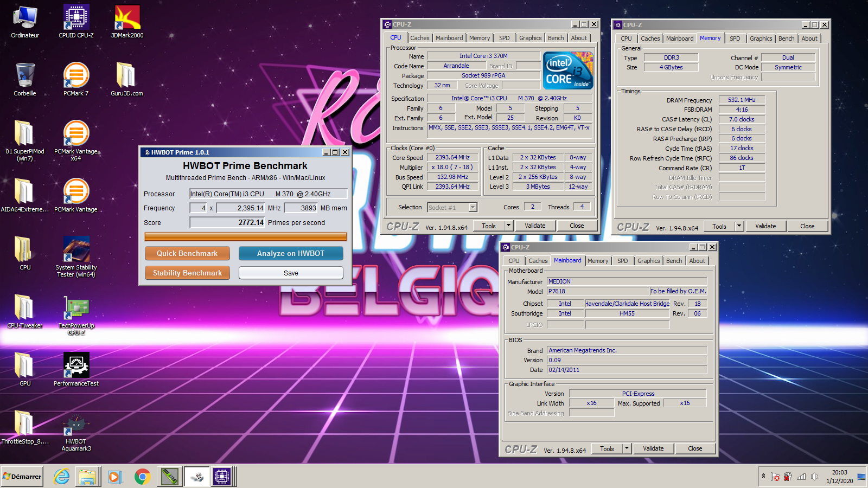The image size is (868, 488).
Task: Open the 3DMark2000 desktop shortcut
Action: click(127, 22)
